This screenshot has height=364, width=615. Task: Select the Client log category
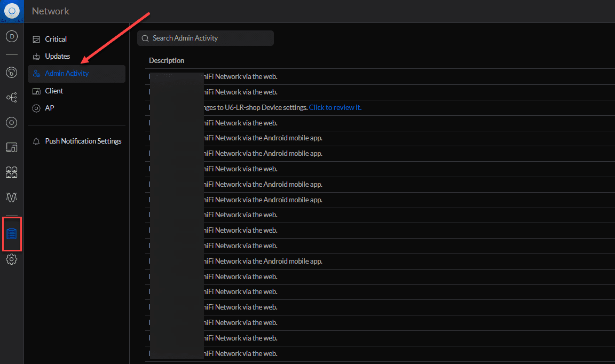[x=76, y=91]
